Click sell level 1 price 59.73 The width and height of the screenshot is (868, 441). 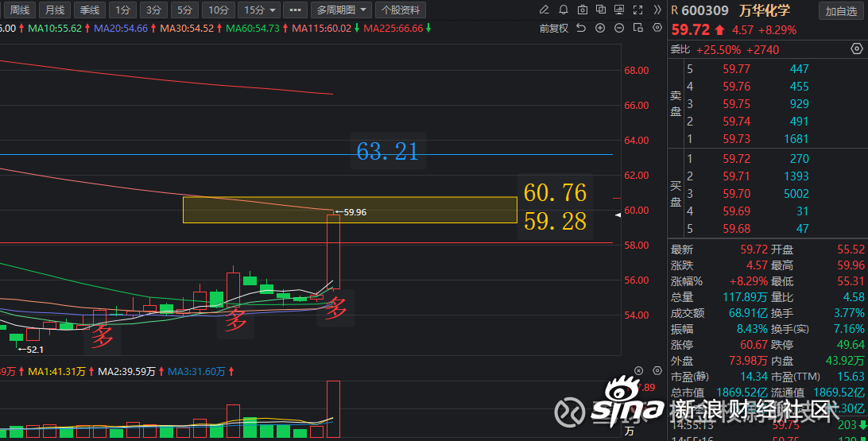(x=736, y=139)
